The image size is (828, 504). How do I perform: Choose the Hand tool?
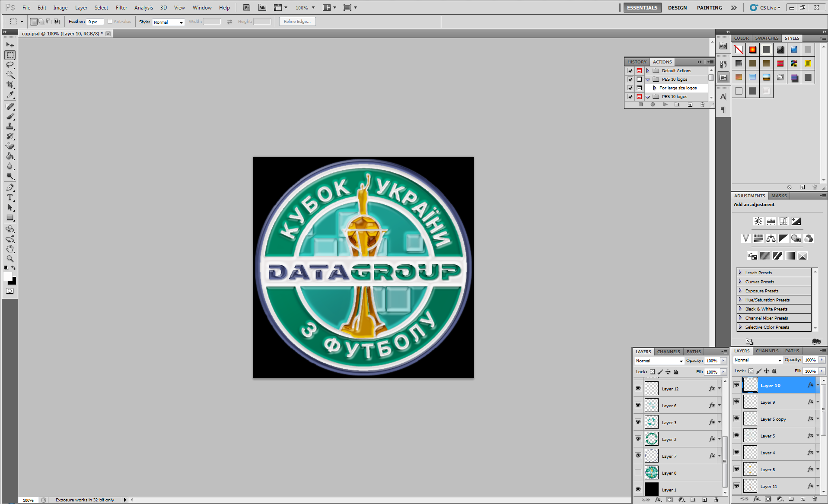coord(10,249)
